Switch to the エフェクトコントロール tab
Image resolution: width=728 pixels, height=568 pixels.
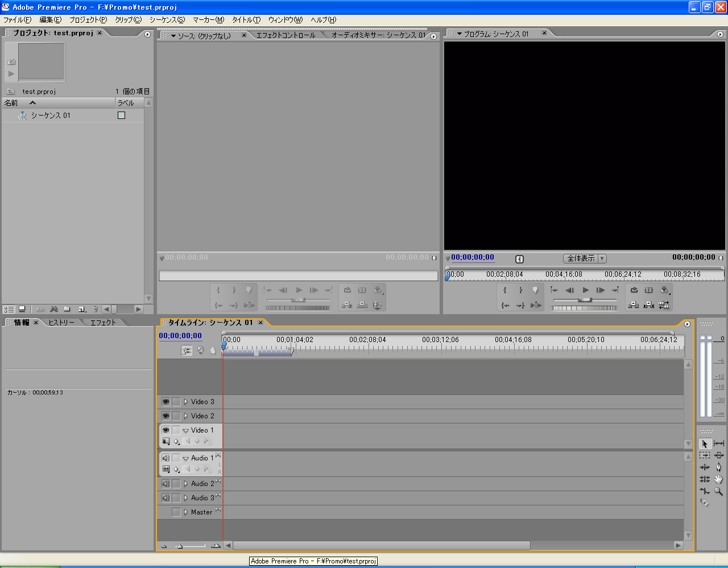coord(286,35)
